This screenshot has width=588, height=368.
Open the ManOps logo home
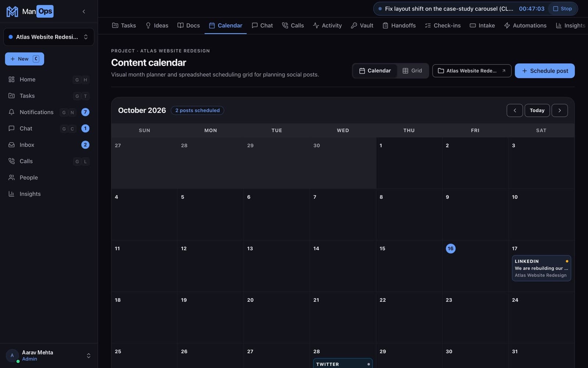[30, 11]
